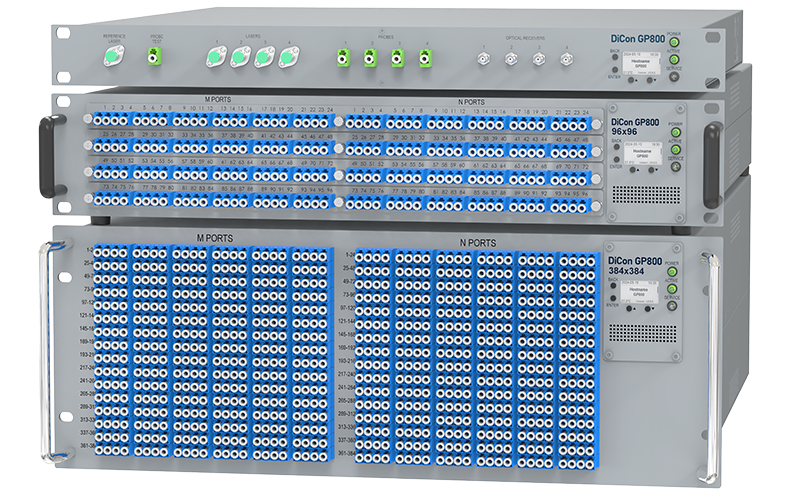Click the 'M PORTS' heading on the 96x96 unit
The height and width of the screenshot is (500, 800).
click(x=218, y=99)
